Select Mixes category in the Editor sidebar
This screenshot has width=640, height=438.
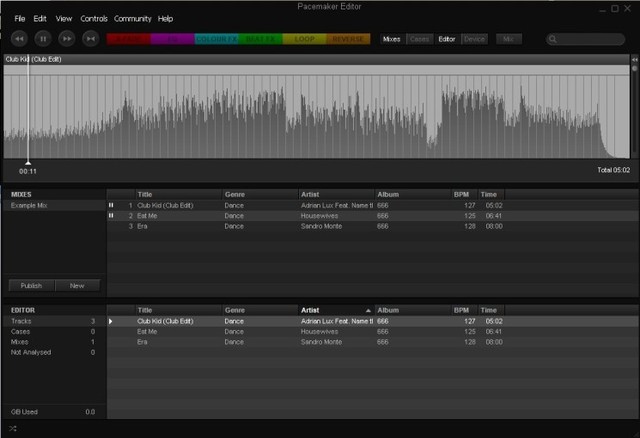[54, 342]
